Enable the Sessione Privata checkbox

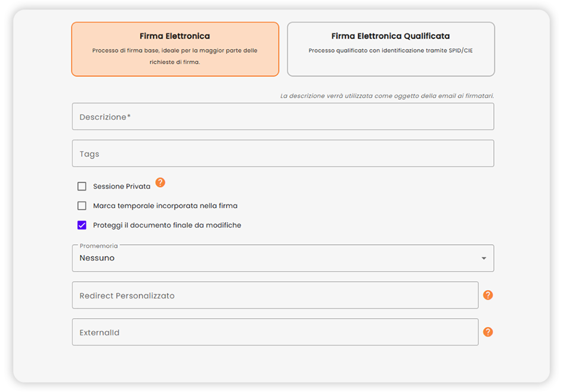tap(82, 186)
